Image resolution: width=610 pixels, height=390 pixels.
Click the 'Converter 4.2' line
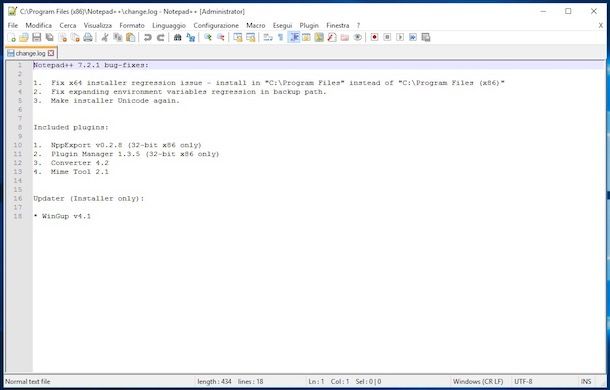click(80, 163)
